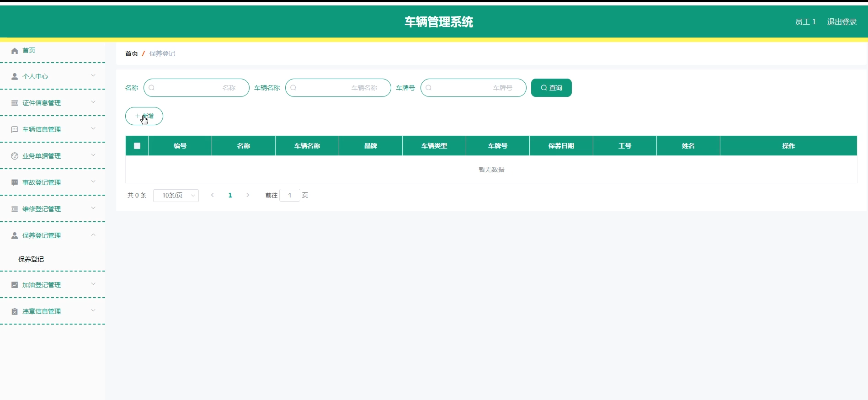Expand the 个人中心 chevron
Viewport: 868px width, 400px height.
[93, 75]
